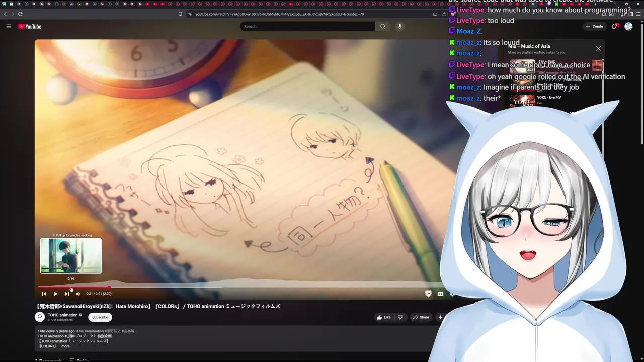Subscribe to TOHO animation channel
644x362 pixels.
coord(100,317)
